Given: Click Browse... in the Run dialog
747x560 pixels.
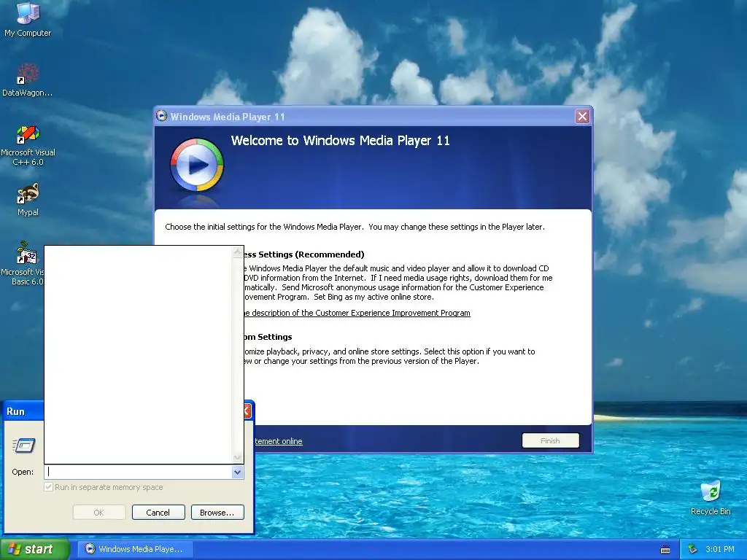Looking at the screenshot, I should pos(217,513).
